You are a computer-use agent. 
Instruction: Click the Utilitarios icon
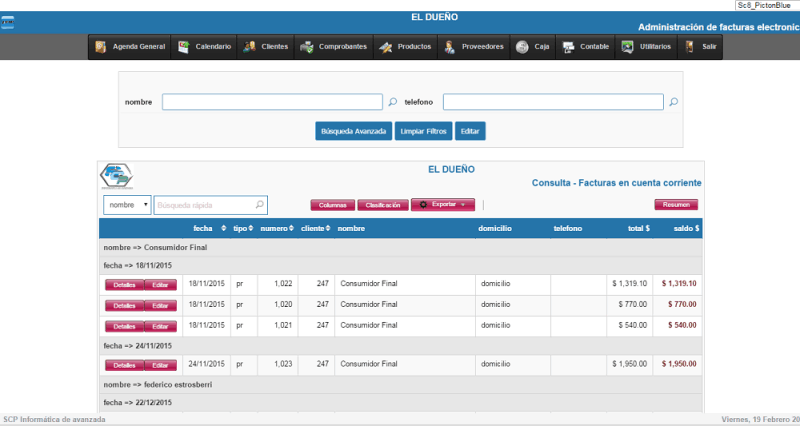point(627,47)
